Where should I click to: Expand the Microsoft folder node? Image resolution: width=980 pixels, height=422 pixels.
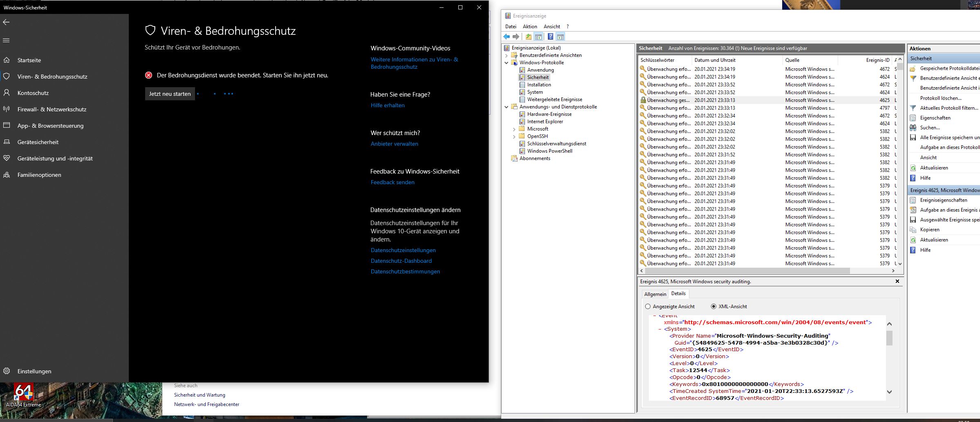coord(514,129)
